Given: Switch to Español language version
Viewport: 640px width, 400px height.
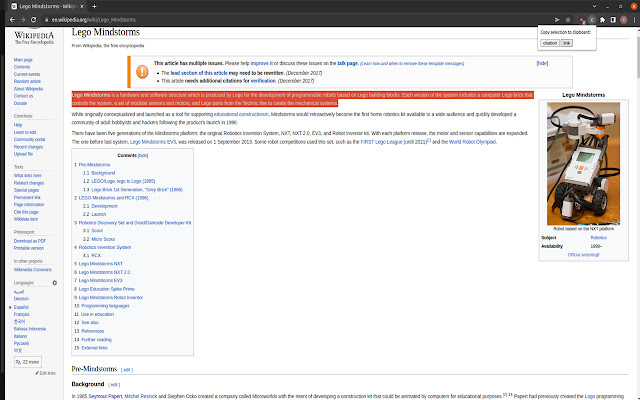Looking at the screenshot, I should (21, 307).
